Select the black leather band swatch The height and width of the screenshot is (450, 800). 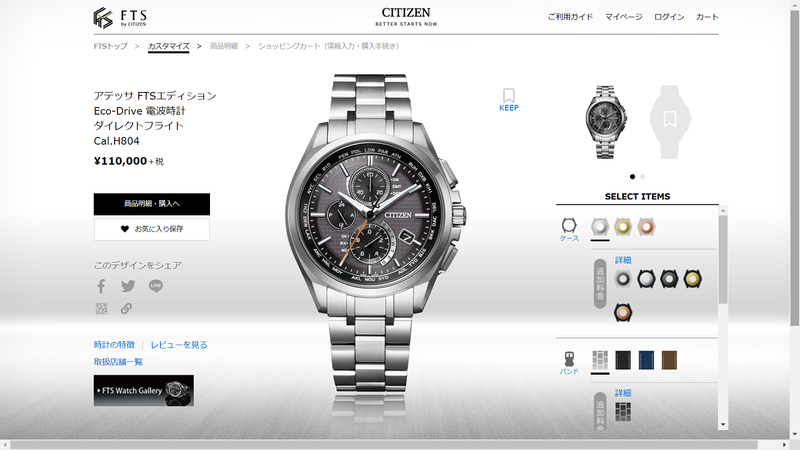623,360
